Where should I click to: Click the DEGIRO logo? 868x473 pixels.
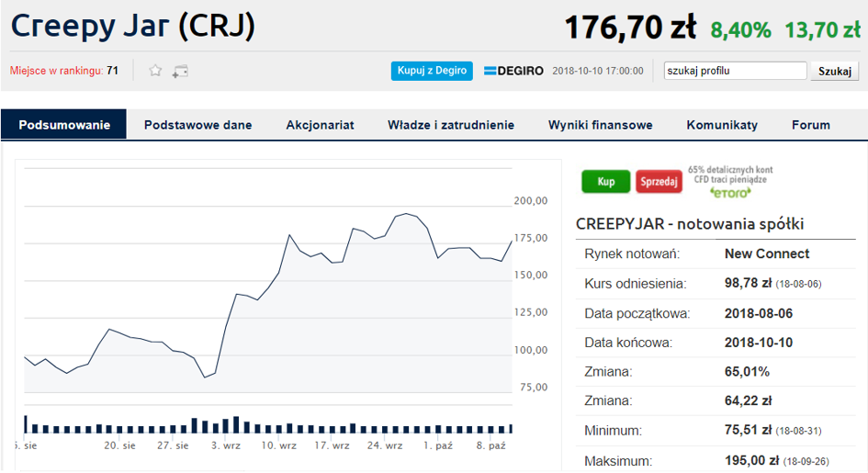[513, 71]
